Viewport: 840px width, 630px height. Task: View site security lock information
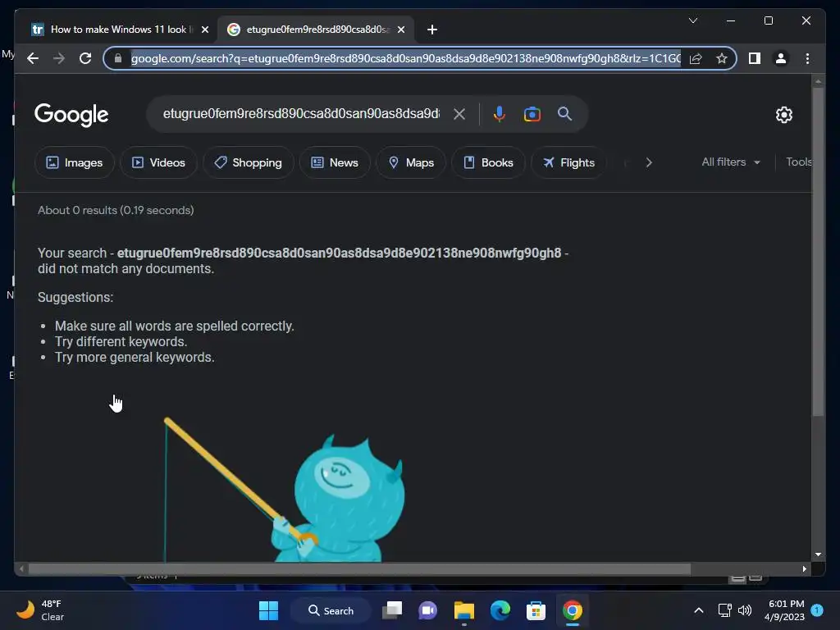(x=118, y=58)
